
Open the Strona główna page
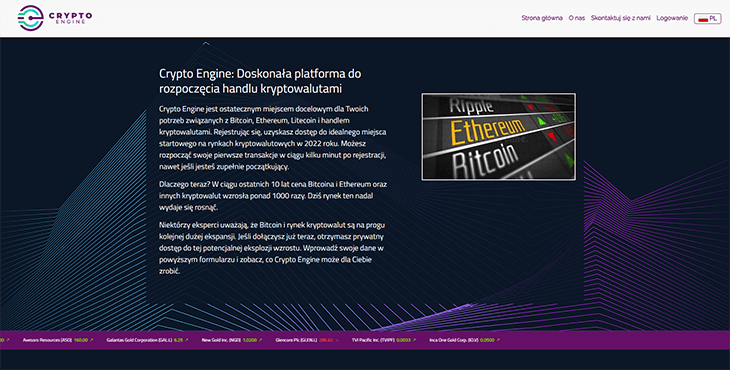[x=542, y=18]
